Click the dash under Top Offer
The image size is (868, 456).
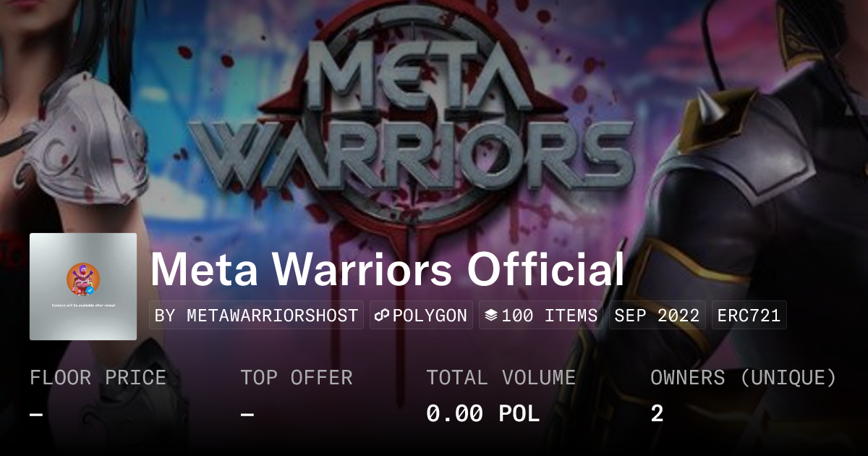(x=247, y=414)
